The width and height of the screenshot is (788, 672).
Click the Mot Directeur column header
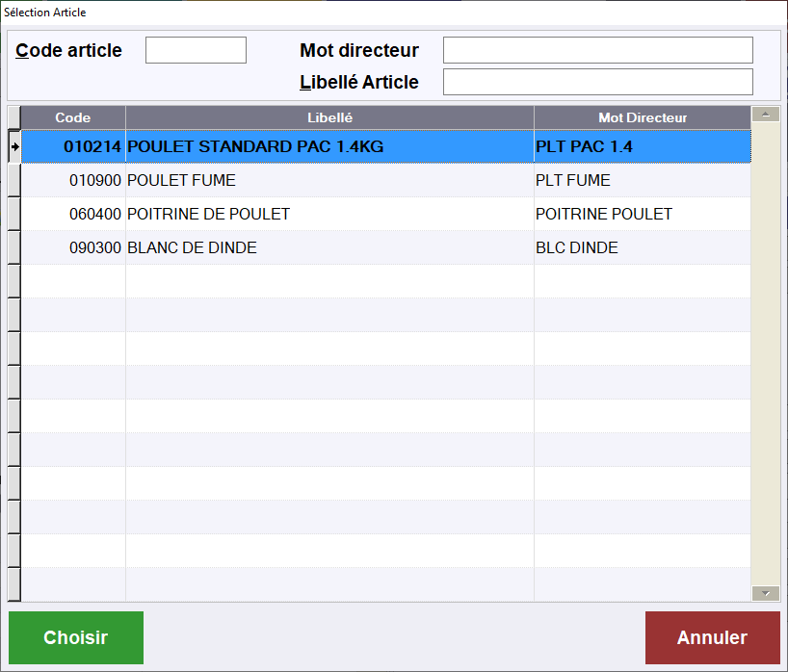[642, 117]
